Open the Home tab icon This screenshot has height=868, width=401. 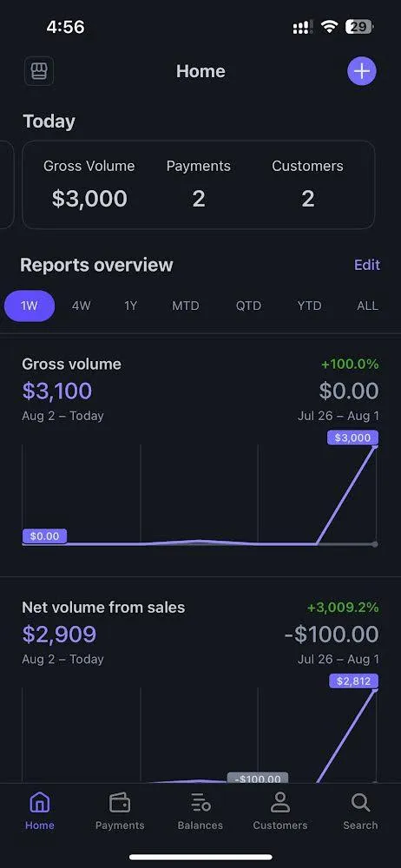pos(39,801)
